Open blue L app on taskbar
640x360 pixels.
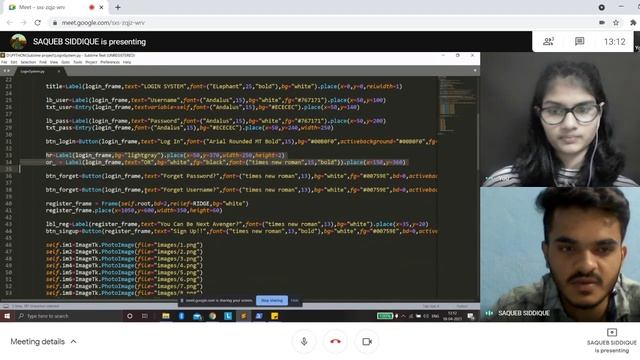tap(228, 316)
